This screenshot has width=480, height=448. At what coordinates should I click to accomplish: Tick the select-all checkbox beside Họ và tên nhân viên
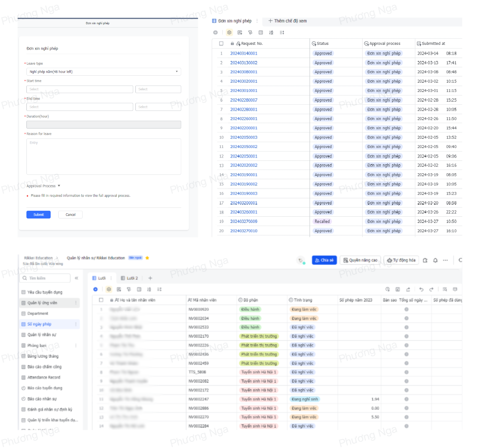[x=101, y=300]
